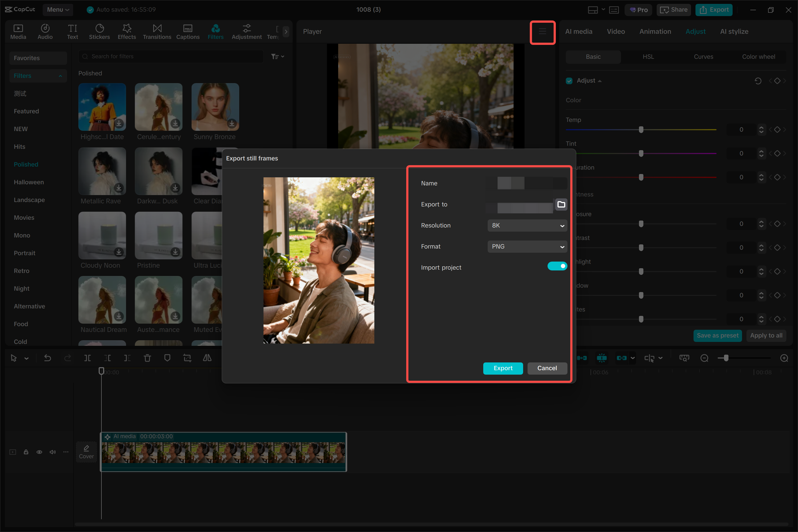798x532 pixels.
Task: Open the folder picker next to Export to
Action: (562, 204)
